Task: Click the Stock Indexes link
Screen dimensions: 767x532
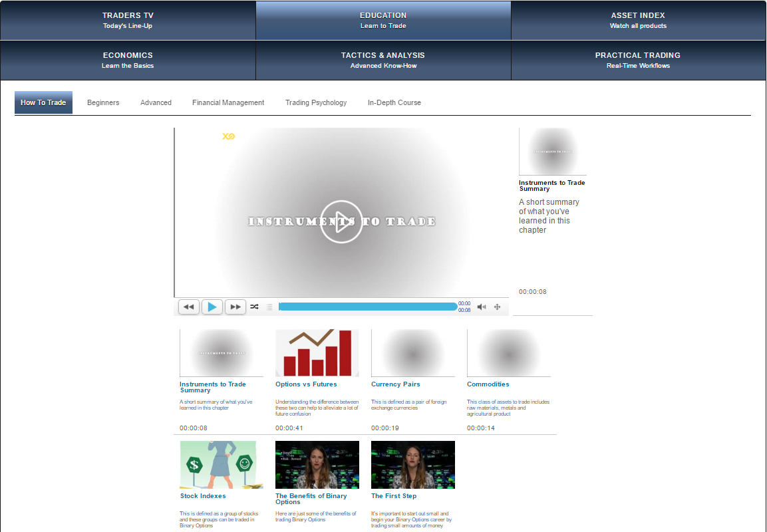Action: [203, 496]
